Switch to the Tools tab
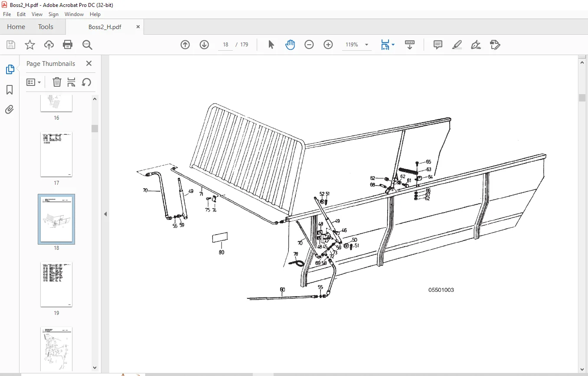The height and width of the screenshot is (376, 588). (x=46, y=27)
